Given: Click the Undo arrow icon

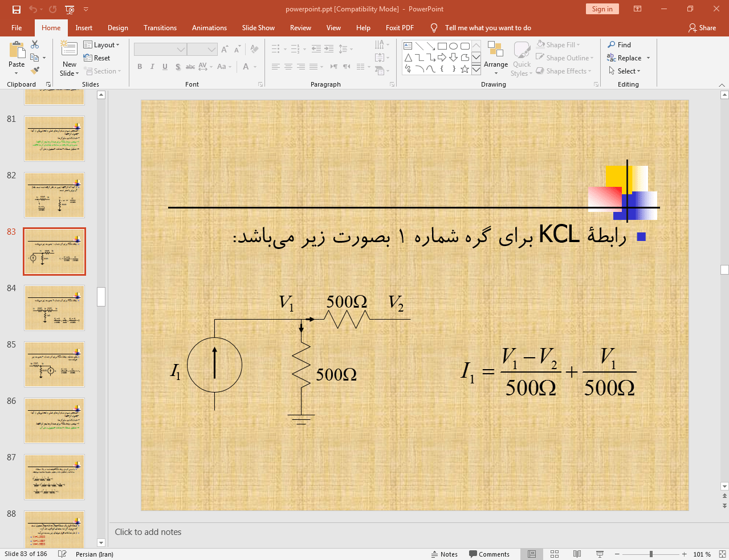Looking at the screenshot, I should click(33, 9).
